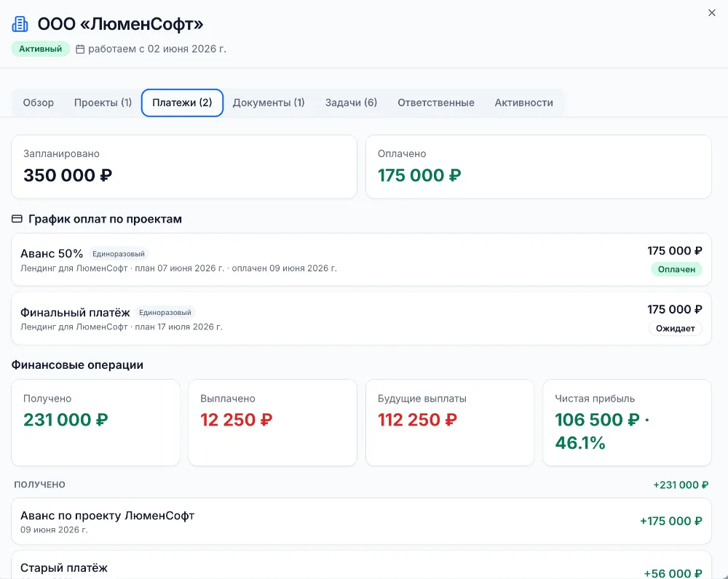Click работаем с 02 июня 2026 г. text
This screenshot has width=728, height=579.
pos(157,49)
